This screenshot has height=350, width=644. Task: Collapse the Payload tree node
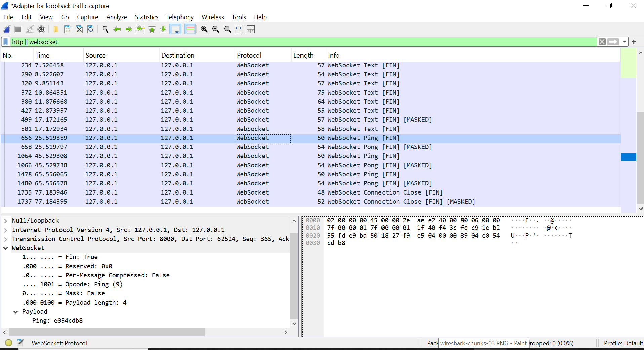(15, 312)
